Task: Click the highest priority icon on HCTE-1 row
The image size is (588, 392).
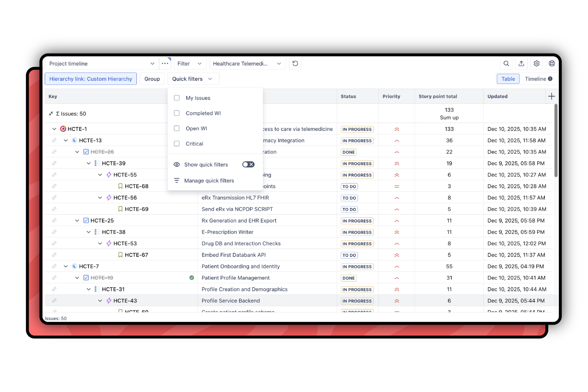Action: pos(397,129)
